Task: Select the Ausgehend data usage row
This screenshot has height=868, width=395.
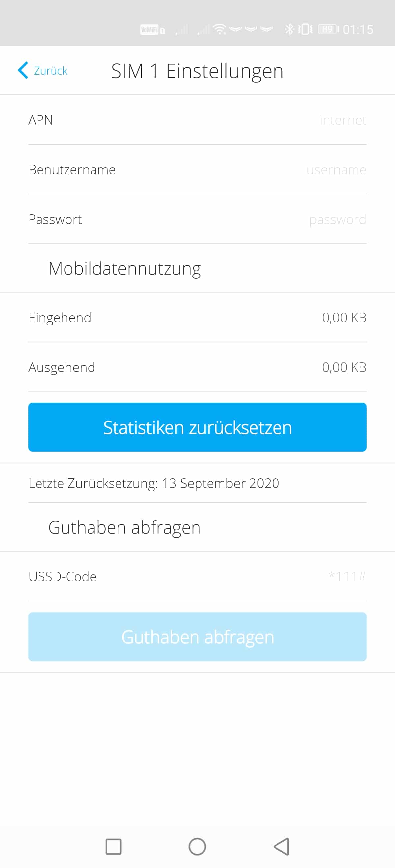Action: 197,367
